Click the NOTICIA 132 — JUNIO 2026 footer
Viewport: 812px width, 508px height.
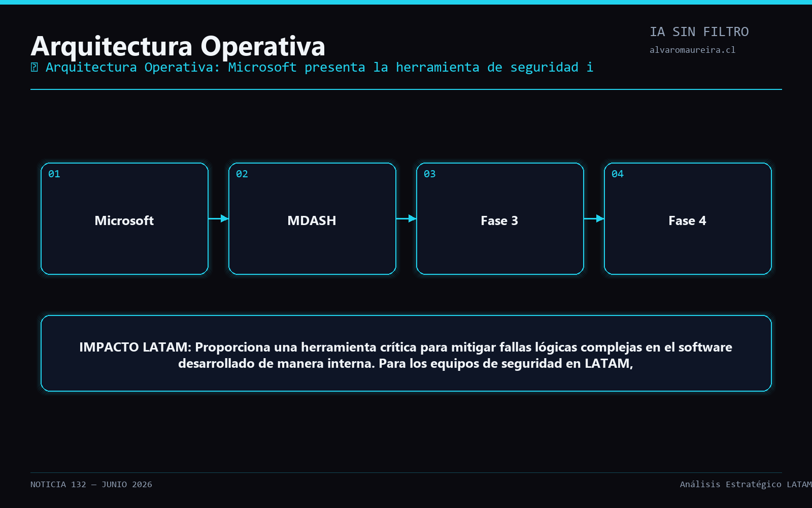[x=91, y=484]
